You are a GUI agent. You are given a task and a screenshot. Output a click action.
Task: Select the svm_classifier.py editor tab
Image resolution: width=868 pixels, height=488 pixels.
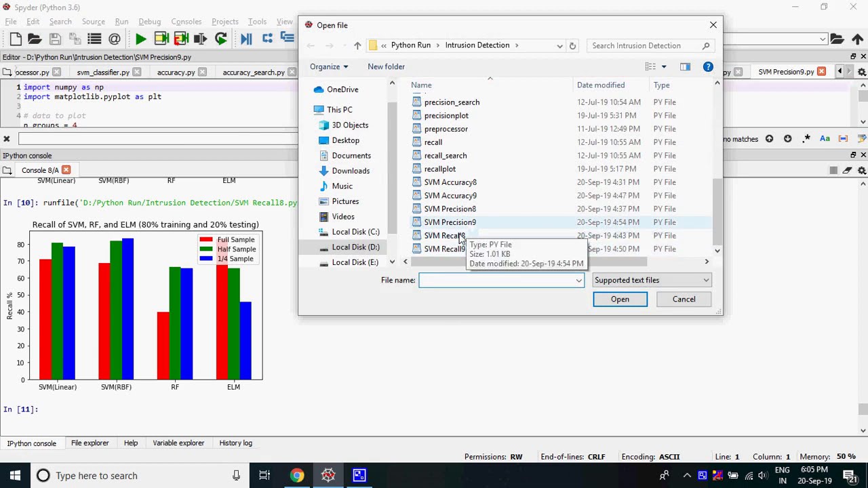[103, 72]
